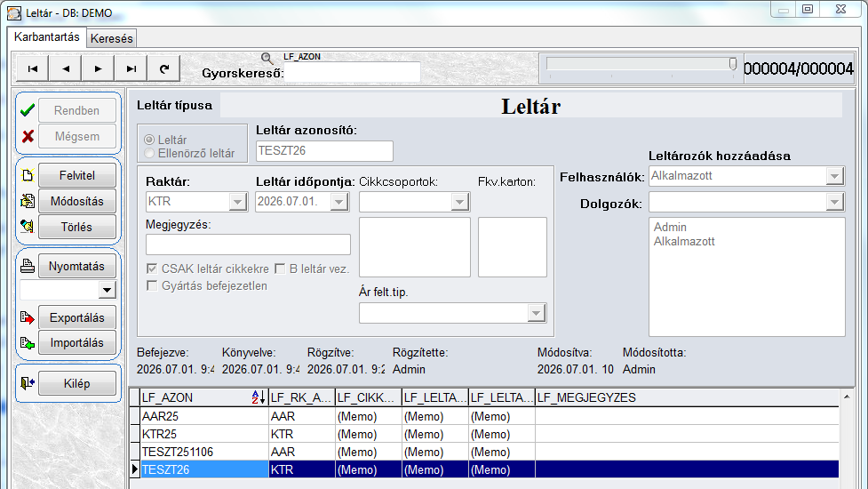Screen dimensions: 868x489
Task: Click the Felvitel button
Action: coord(77,175)
